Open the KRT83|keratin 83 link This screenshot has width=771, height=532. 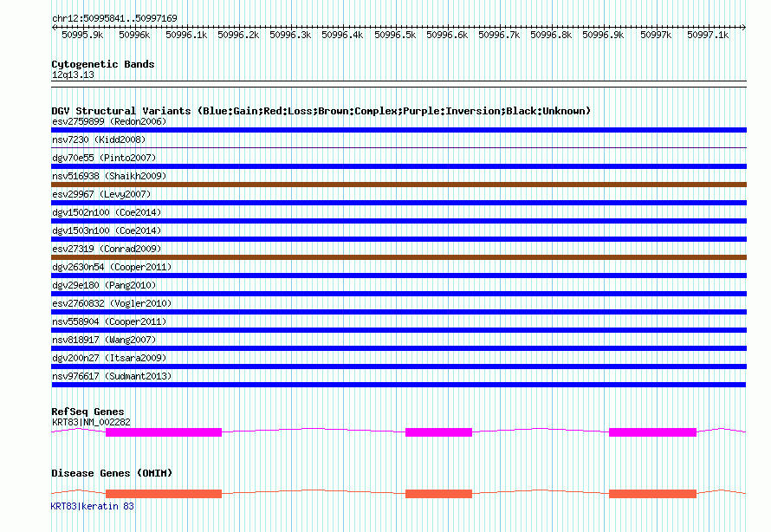pyautogui.click(x=93, y=506)
